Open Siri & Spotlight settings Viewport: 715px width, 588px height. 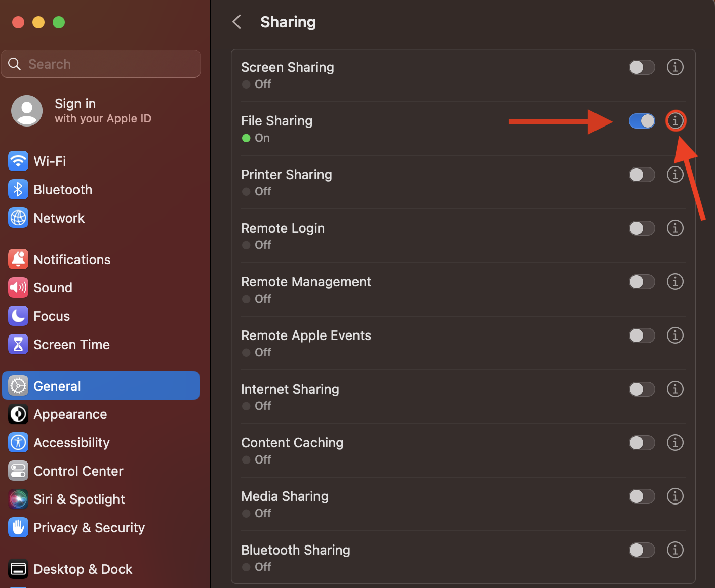(78, 499)
